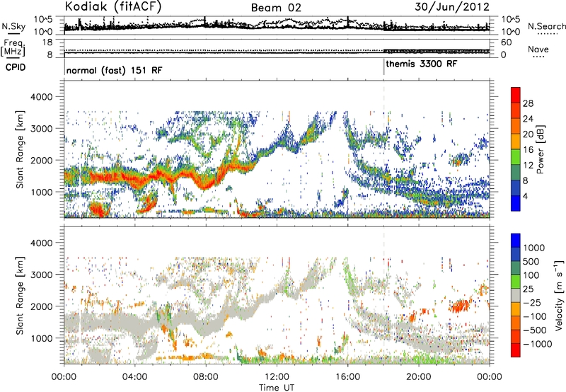Click the velocity panel 'Slant Range [km]' label
Screen dimensions: 566x392
[x=20, y=295]
